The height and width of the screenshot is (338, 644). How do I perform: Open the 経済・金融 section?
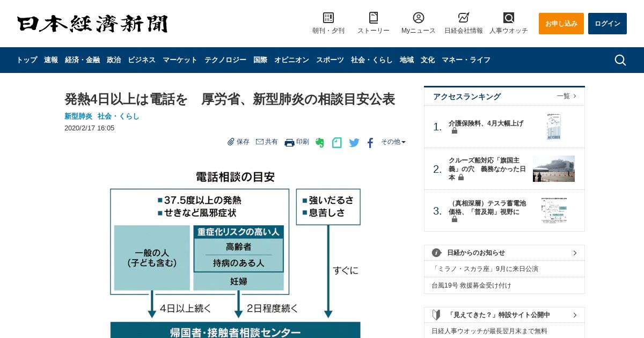[x=82, y=60]
